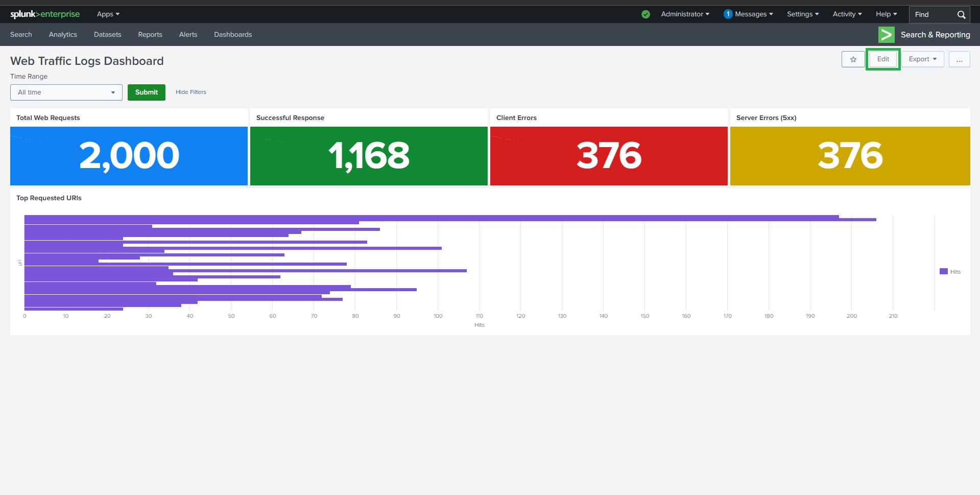The height and width of the screenshot is (495, 980).
Task: Click the Web Traffic Logs Dashboard title
Action: click(x=87, y=61)
